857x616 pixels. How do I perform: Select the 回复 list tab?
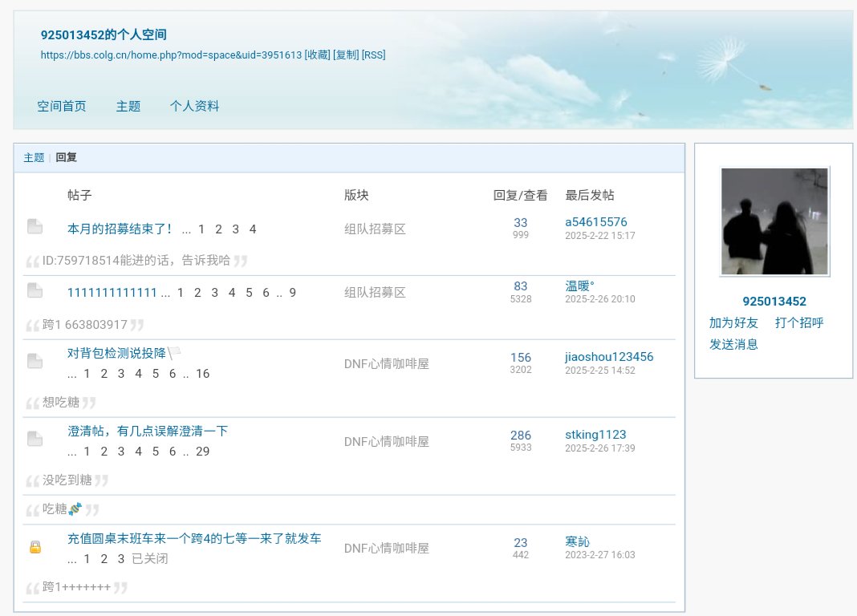click(x=66, y=157)
